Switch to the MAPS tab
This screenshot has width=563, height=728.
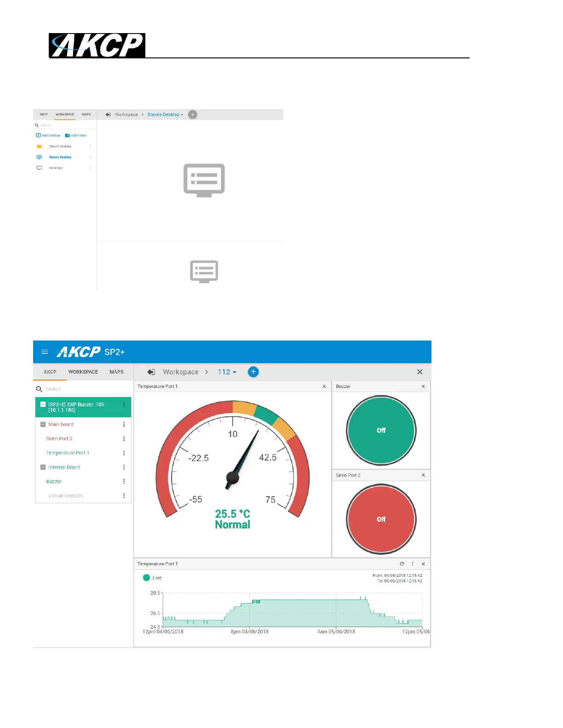pyautogui.click(x=116, y=372)
